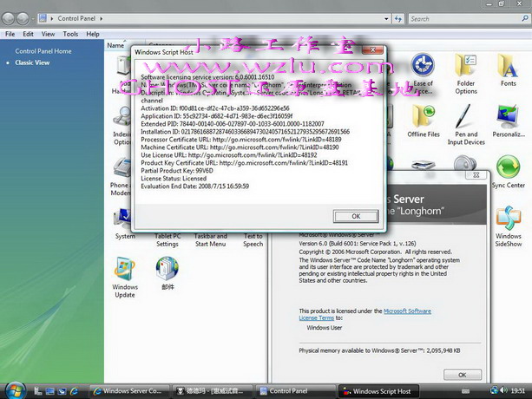Open the Tools menu
Image resolution: width=532 pixels, height=399 pixels.
pos(70,34)
